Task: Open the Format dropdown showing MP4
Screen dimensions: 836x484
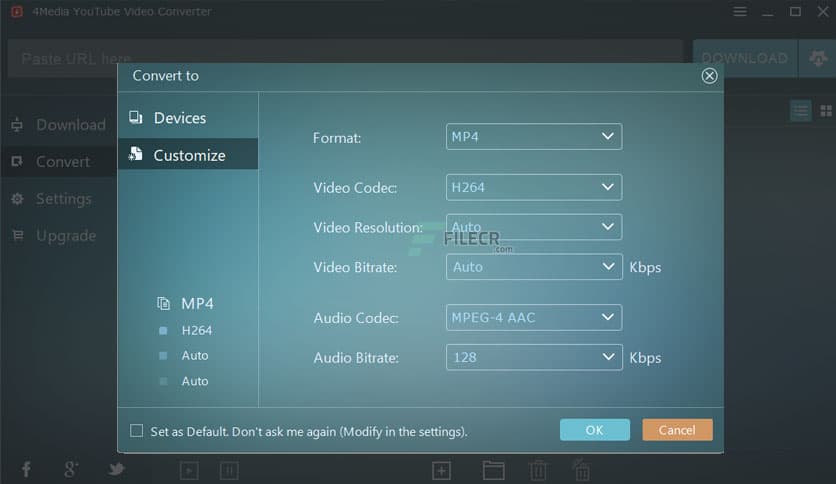Action: pyautogui.click(x=534, y=136)
